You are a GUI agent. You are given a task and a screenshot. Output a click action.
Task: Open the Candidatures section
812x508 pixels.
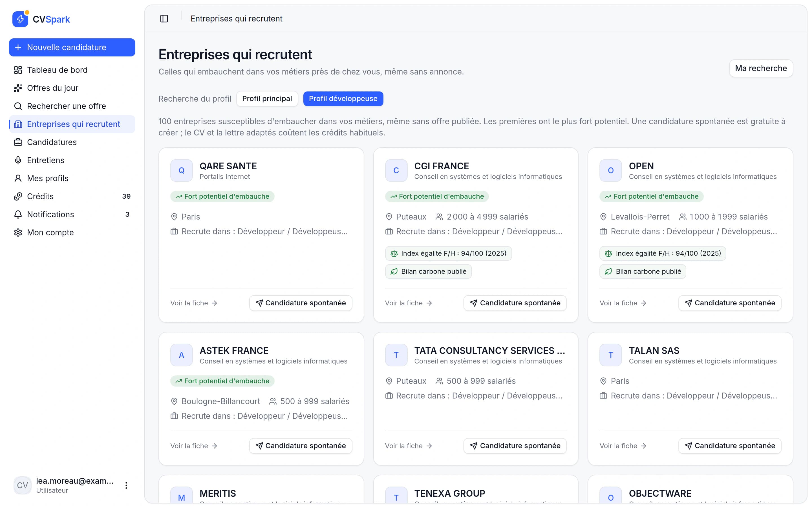coord(72,142)
